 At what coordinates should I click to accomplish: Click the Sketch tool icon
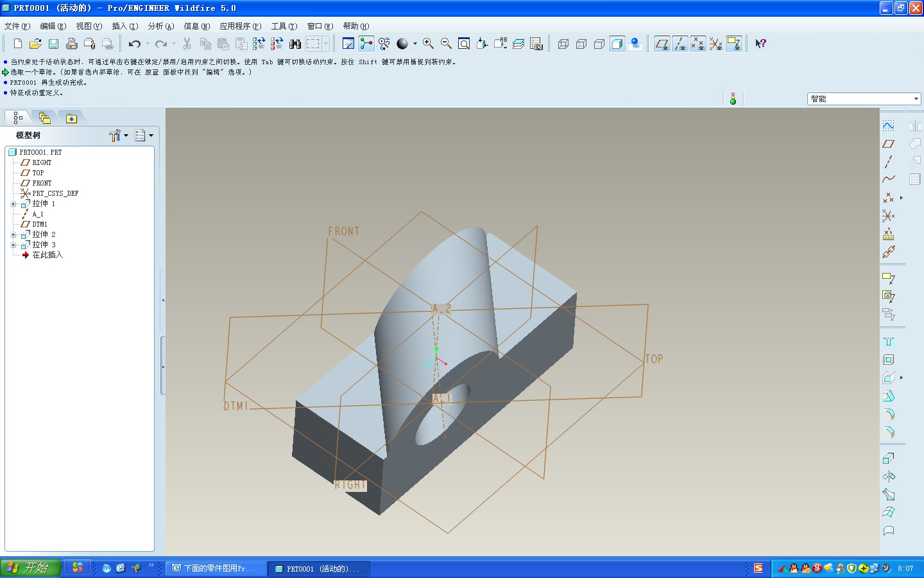[x=889, y=125]
